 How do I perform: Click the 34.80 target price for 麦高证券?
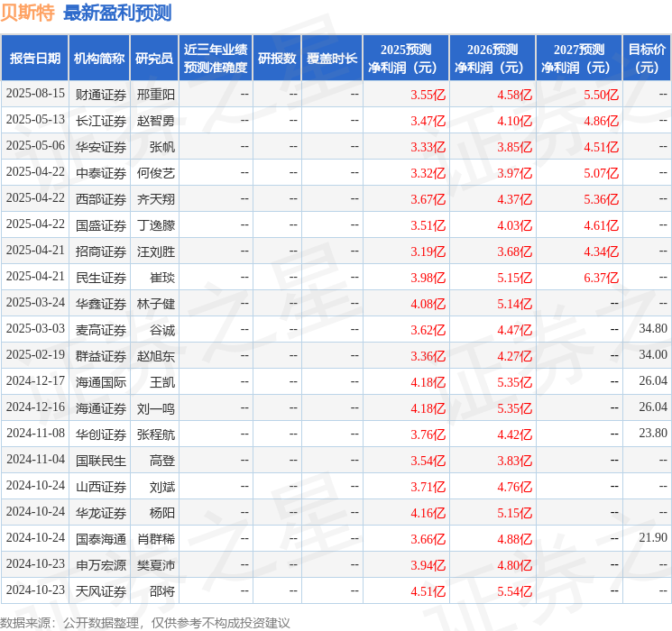point(652,330)
